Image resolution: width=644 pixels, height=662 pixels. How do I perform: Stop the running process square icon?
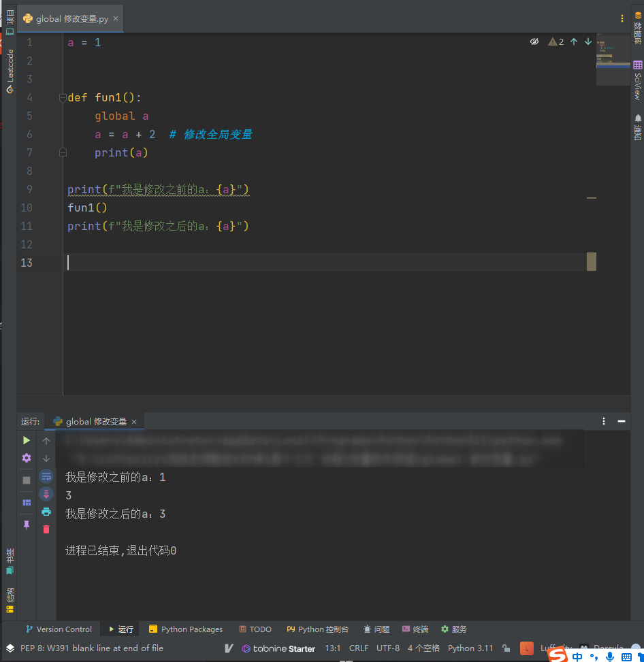pos(26,480)
